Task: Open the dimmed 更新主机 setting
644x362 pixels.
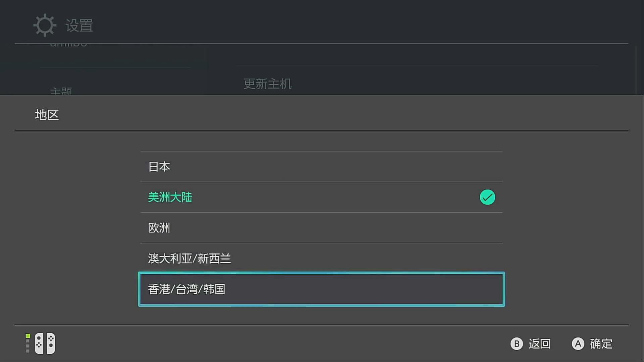Action: coord(268,84)
